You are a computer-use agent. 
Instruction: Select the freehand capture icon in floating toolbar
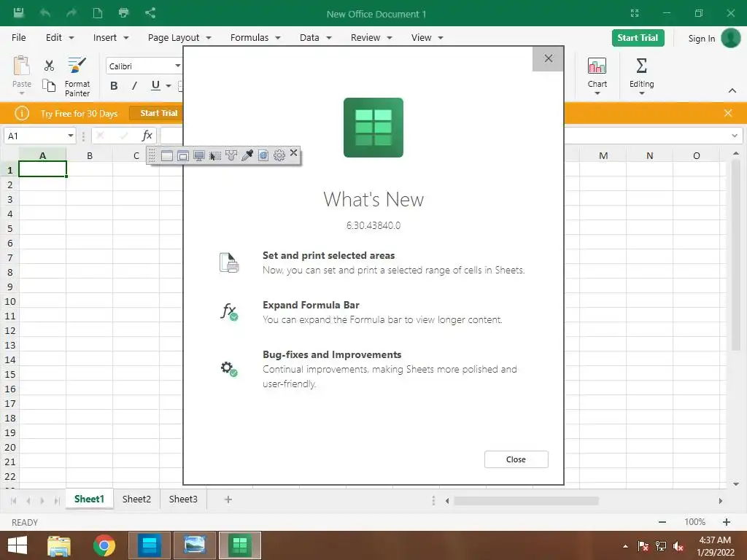click(231, 155)
